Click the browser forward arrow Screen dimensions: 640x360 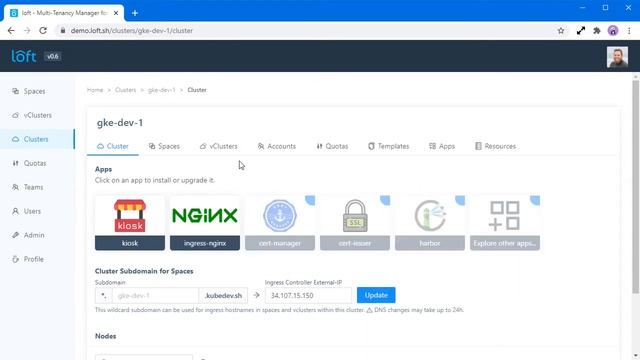pyautogui.click(x=27, y=31)
